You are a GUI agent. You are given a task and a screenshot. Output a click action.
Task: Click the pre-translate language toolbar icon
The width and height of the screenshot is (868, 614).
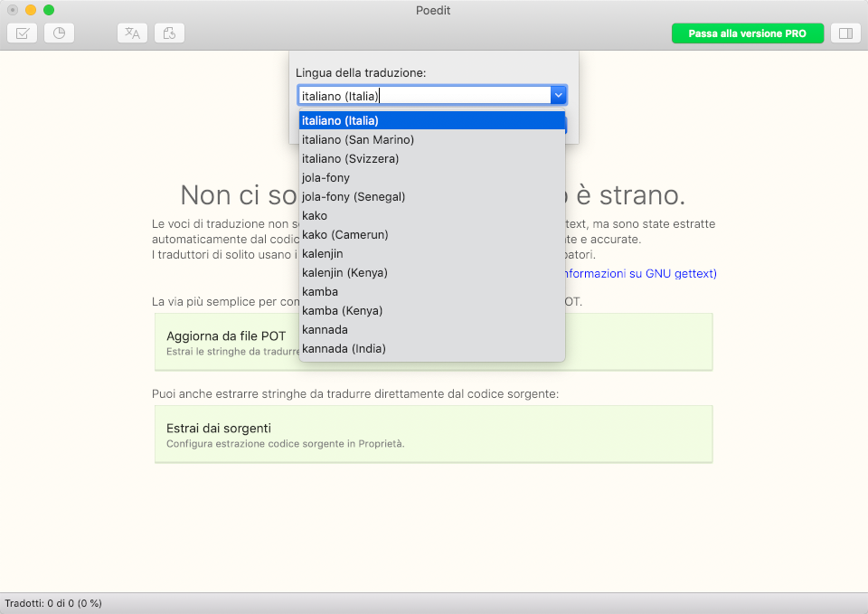coord(132,33)
